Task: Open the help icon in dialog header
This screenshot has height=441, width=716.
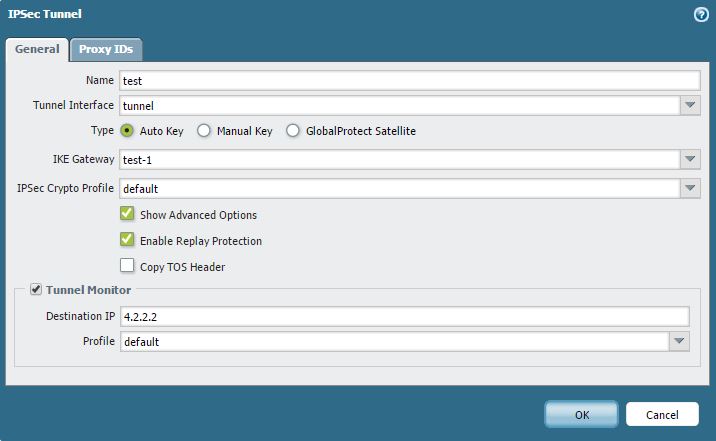Action: [x=701, y=15]
